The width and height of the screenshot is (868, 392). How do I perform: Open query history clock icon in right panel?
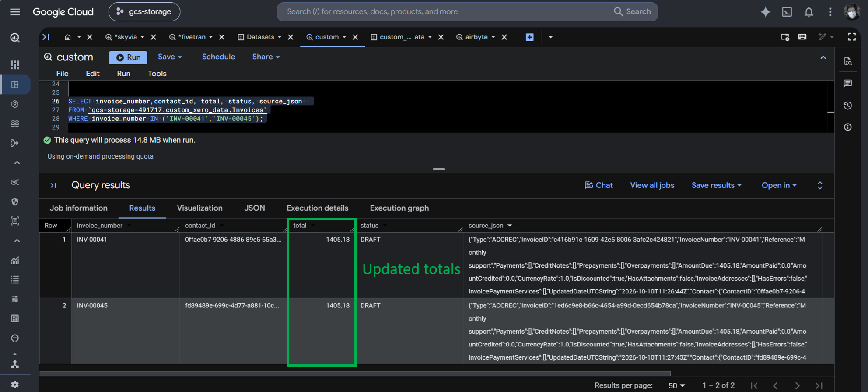(848, 106)
